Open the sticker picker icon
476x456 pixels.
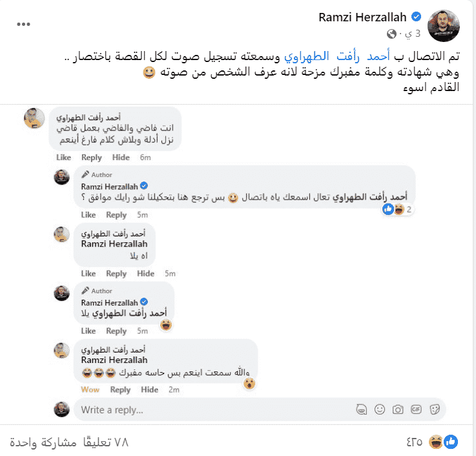click(x=435, y=409)
